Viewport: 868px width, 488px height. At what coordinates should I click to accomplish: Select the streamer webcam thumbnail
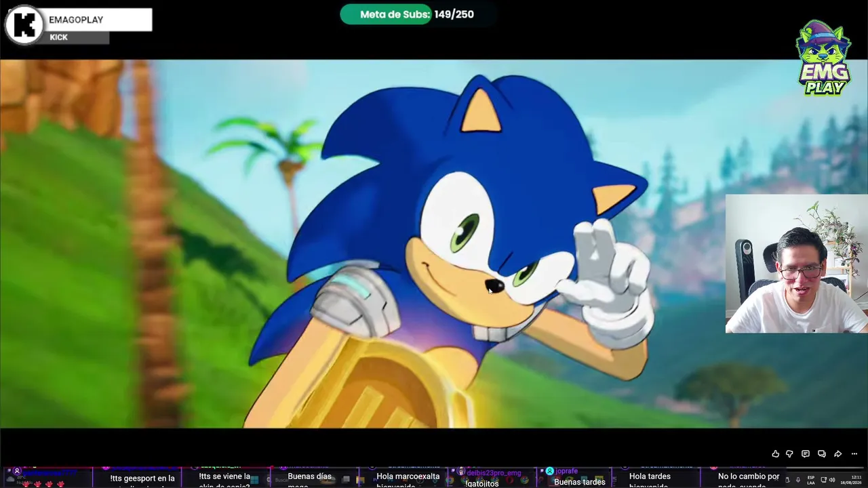click(796, 264)
